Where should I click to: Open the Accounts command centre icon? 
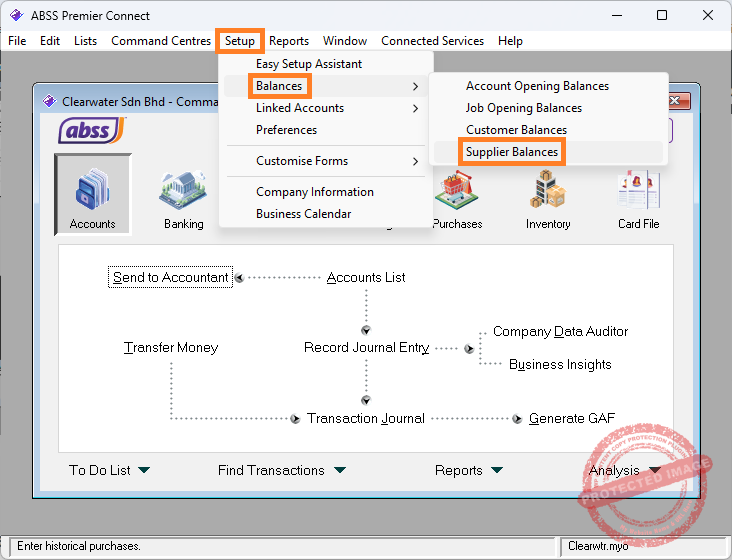[92, 194]
